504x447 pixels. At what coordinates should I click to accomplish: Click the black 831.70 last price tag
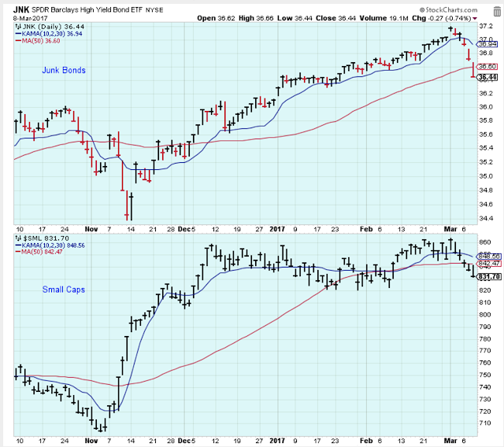[x=489, y=277]
